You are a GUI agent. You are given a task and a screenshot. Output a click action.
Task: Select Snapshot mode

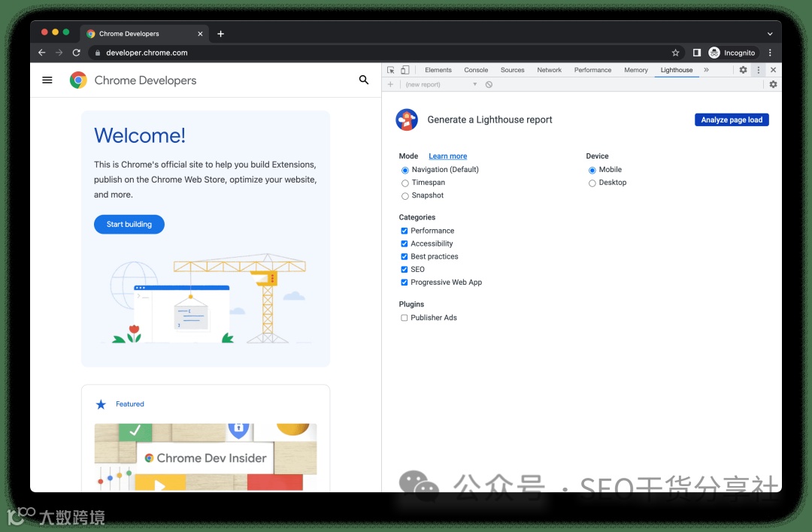pos(405,195)
